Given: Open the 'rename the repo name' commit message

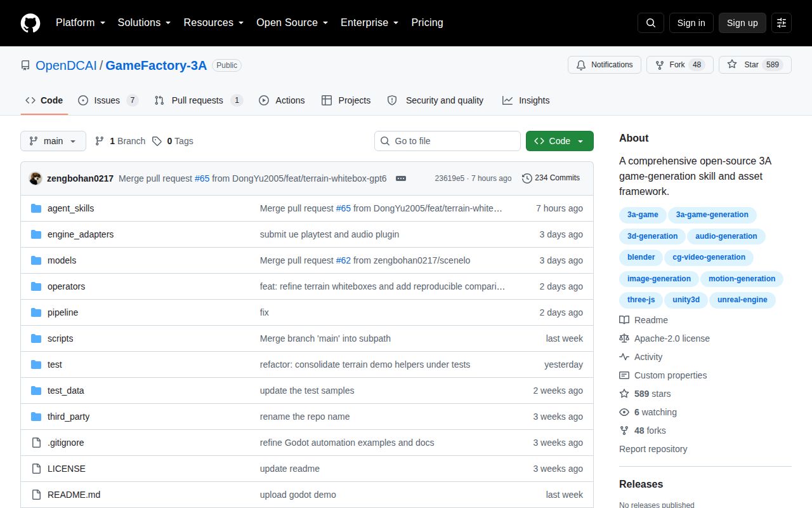Looking at the screenshot, I should click(304, 417).
